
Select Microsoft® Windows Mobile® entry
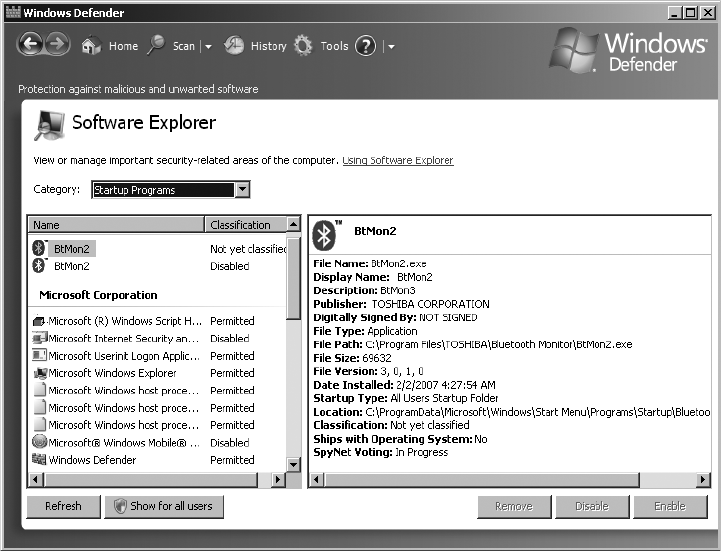[159, 442]
